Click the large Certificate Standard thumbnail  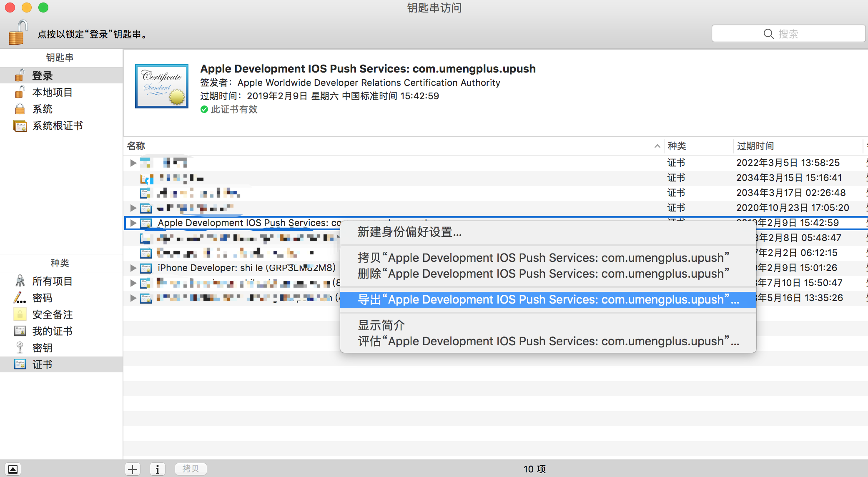[x=162, y=86]
